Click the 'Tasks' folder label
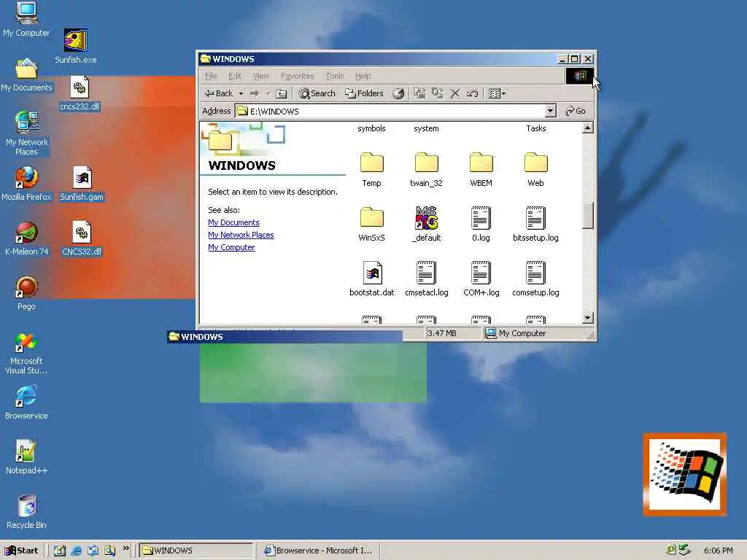The width and height of the screenshot is (747, 560). 536,128
